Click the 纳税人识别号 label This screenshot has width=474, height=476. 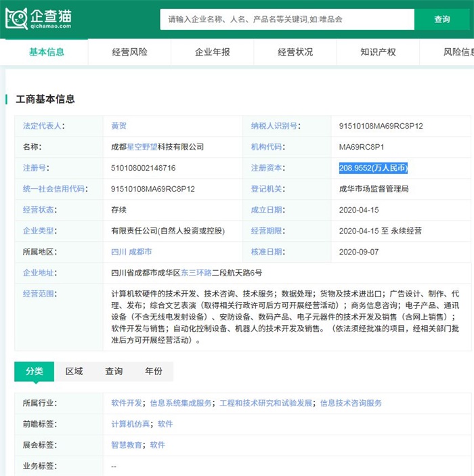(x=274, y=126)
